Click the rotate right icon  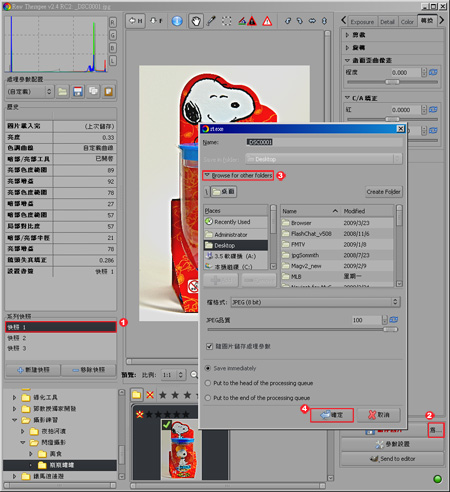(300, 21)
